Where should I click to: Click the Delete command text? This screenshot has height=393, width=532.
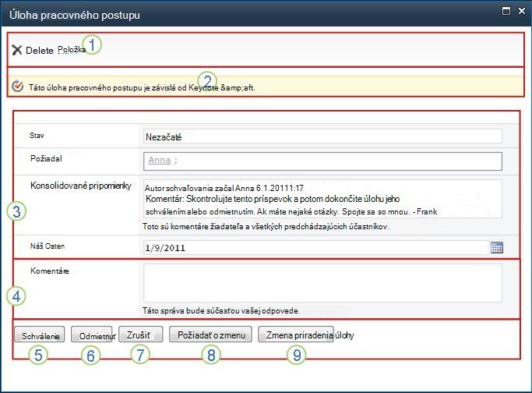tap(40, 50)
